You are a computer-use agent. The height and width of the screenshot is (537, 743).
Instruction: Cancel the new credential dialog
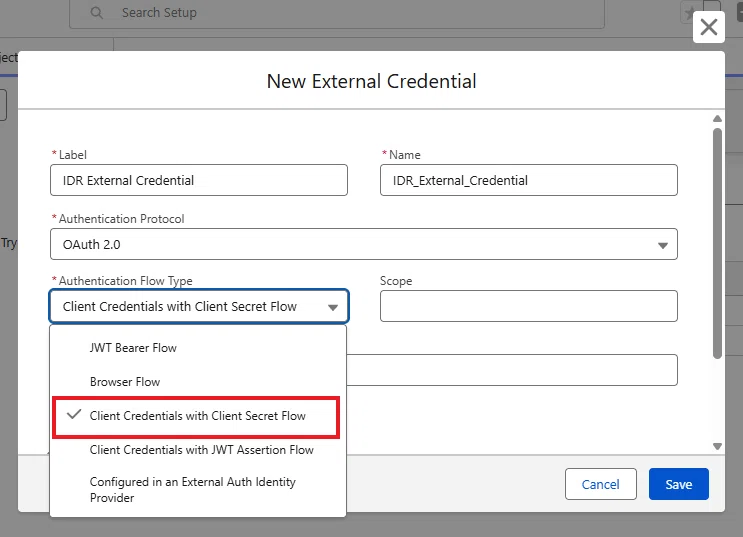pyautogui.click(x=600, y=484)
